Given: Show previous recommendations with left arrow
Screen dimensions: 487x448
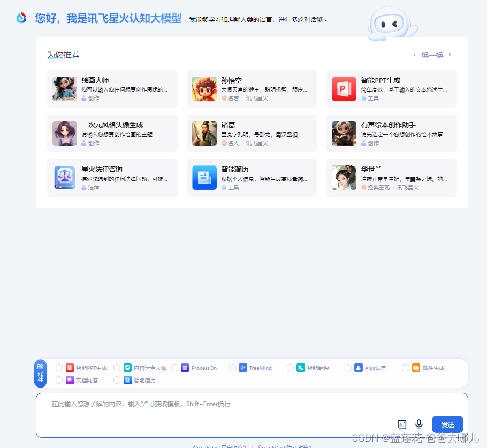Looking at the screenshot, I should click(414, 55).
